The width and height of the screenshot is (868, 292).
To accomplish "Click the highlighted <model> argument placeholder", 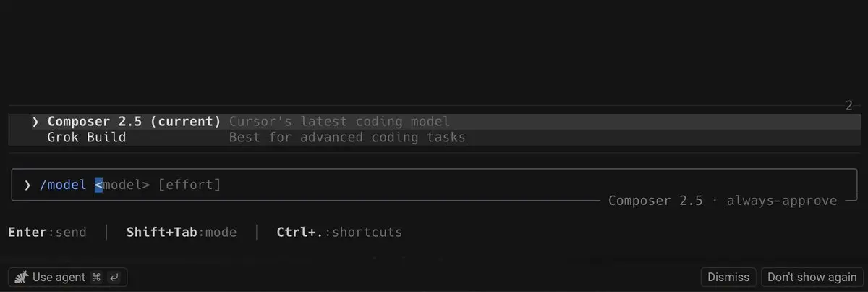I will point(122,185).
